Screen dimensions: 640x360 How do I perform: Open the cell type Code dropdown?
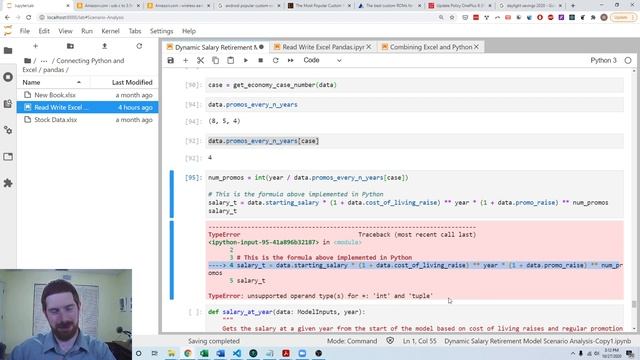322,60
